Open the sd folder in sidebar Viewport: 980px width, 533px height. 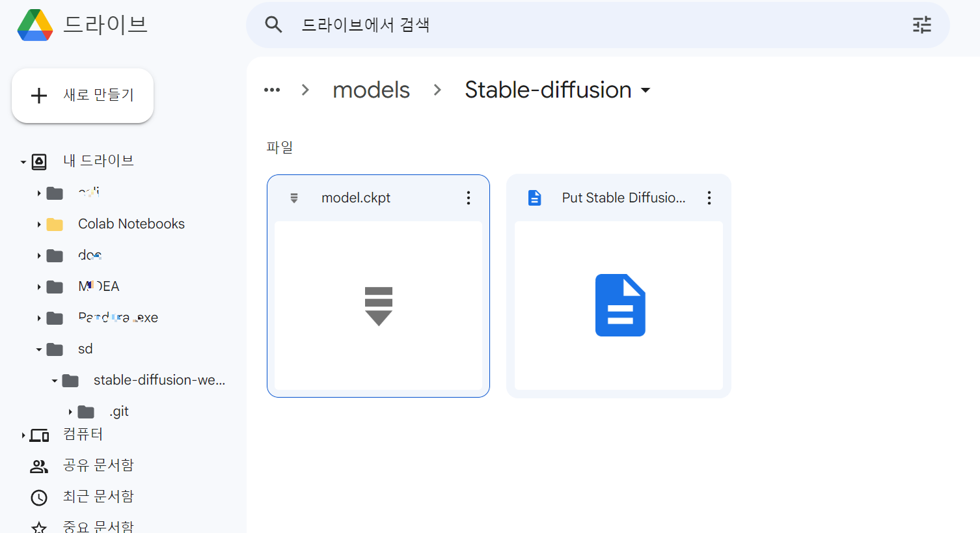tap(85, 349)
